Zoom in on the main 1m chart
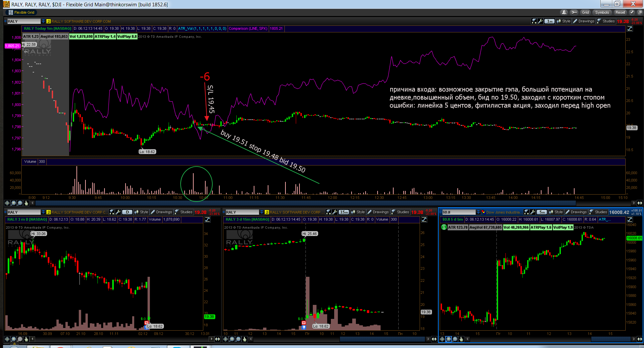This screenshot has height=348, width=644. tap(14, 203)
